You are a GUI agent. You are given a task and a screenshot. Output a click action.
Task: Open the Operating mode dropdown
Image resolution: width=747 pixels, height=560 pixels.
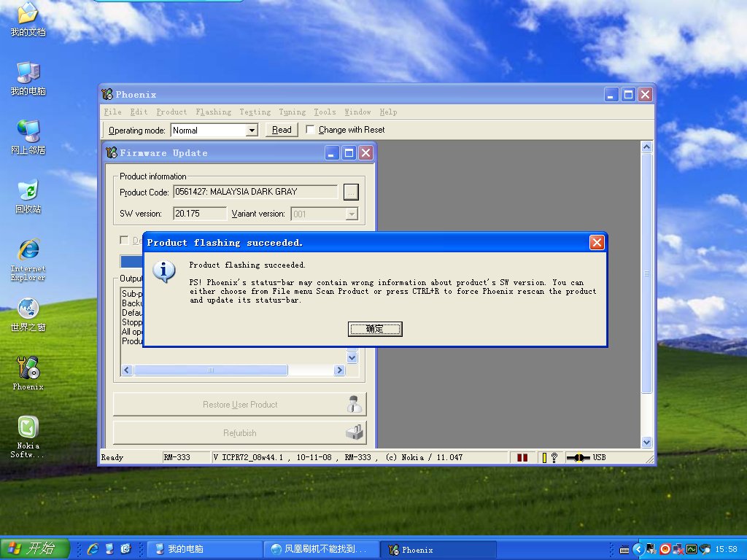(x=252, y=130)
